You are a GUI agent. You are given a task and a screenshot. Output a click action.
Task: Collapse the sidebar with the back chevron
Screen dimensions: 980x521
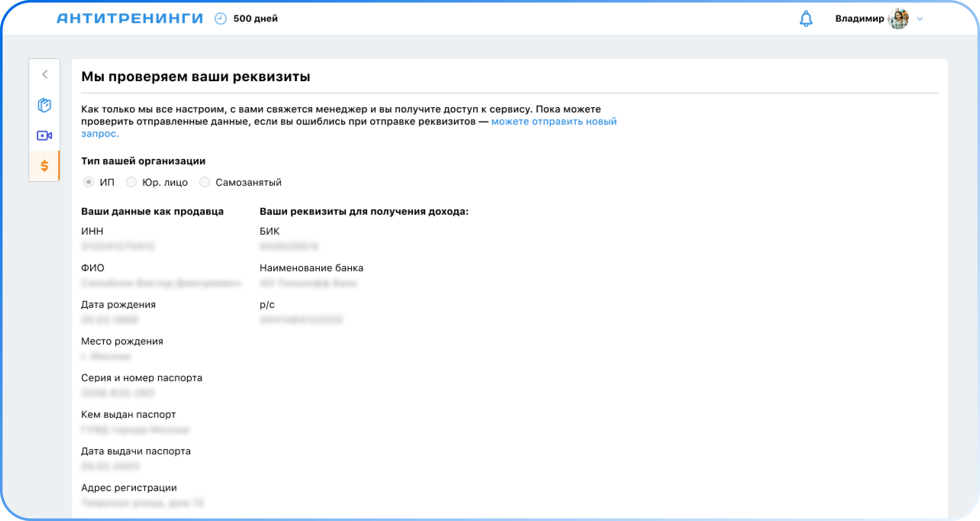click(x=45, y=74)
